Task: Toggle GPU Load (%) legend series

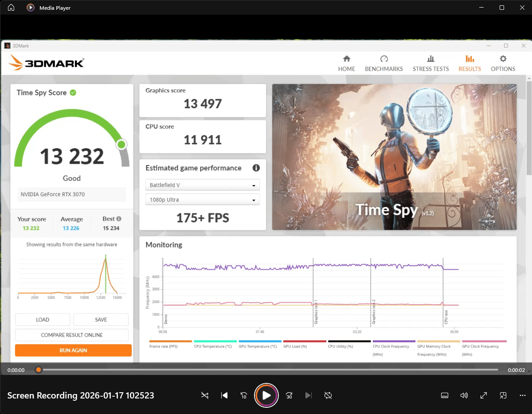Action: pyautogui.click(x=305, y=344)
